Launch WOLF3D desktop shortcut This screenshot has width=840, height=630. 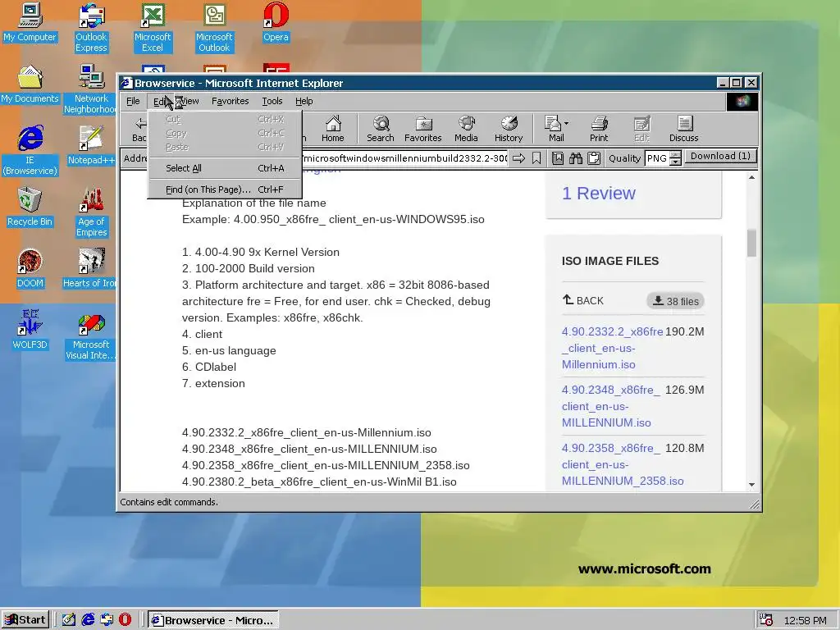coord(30,331)
